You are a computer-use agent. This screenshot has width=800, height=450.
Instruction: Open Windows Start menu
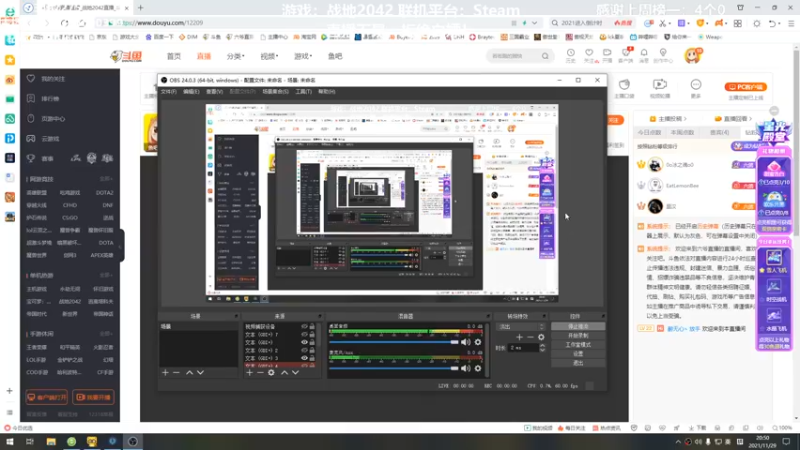click(10, 442)
